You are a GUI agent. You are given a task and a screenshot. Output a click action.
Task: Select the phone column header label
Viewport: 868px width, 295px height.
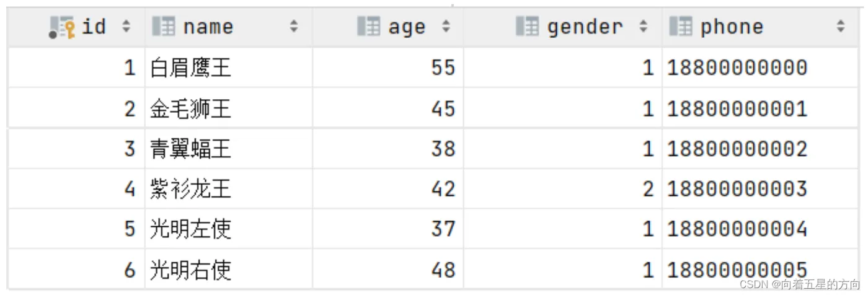point(732,27)
